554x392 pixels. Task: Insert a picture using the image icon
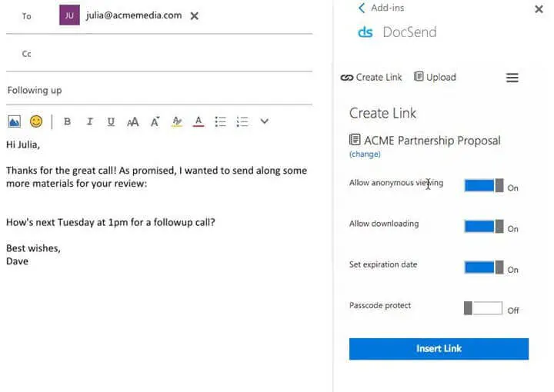14,121
